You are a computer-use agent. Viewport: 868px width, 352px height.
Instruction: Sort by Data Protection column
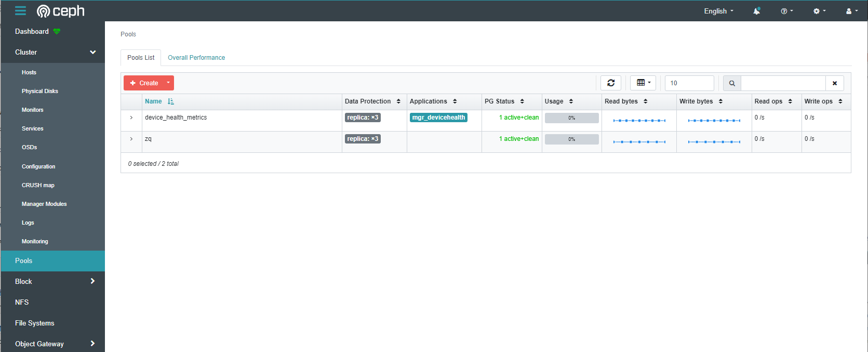click(x=398, y=101)
